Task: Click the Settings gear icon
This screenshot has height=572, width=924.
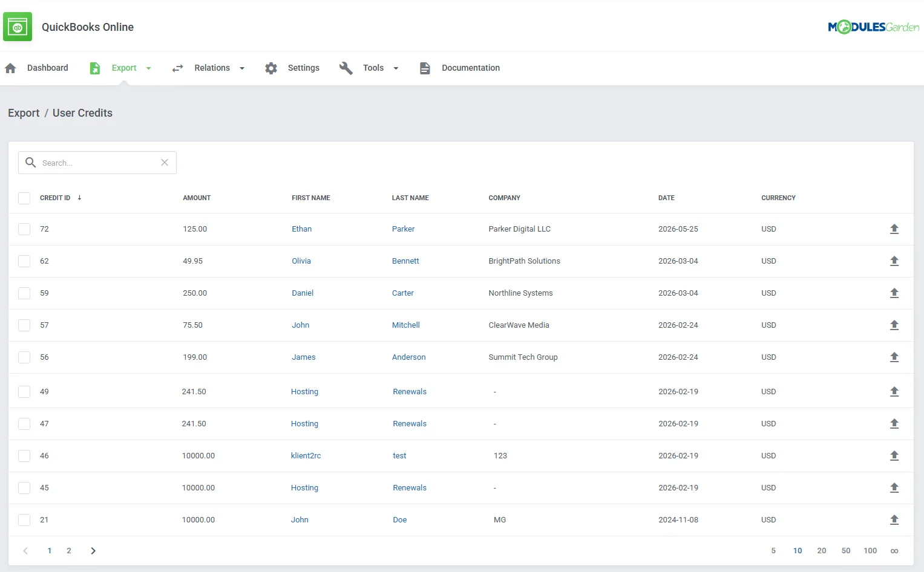Action: pos(271,68)
